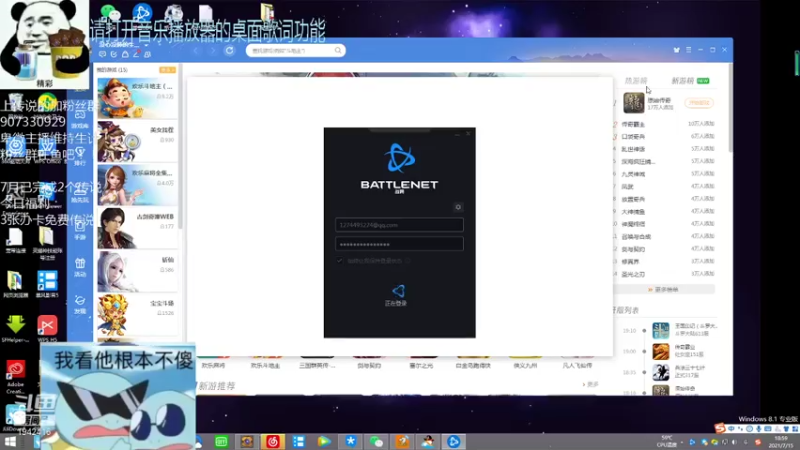
Task: Click the orange button beside my games
Action: click(x=167, y=70)
